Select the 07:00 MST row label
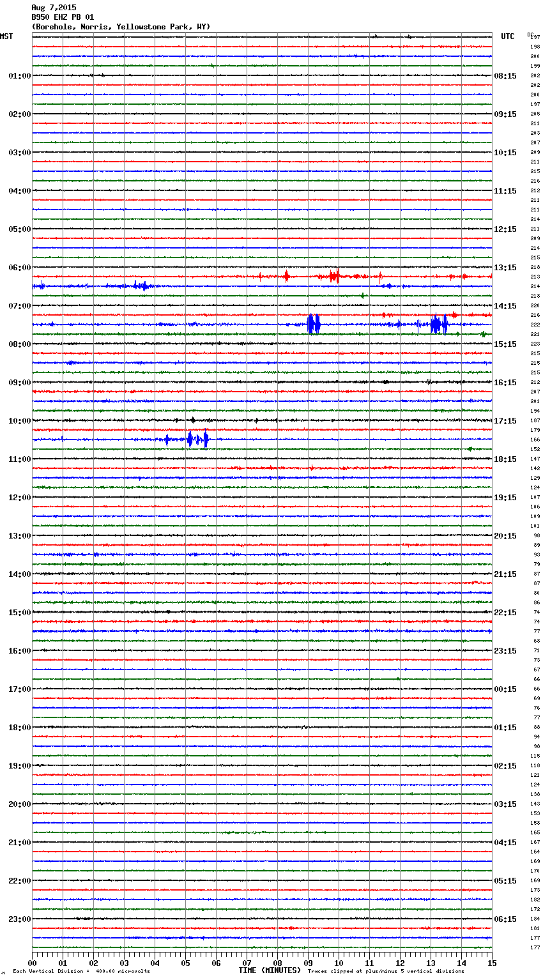 [20, 306]
